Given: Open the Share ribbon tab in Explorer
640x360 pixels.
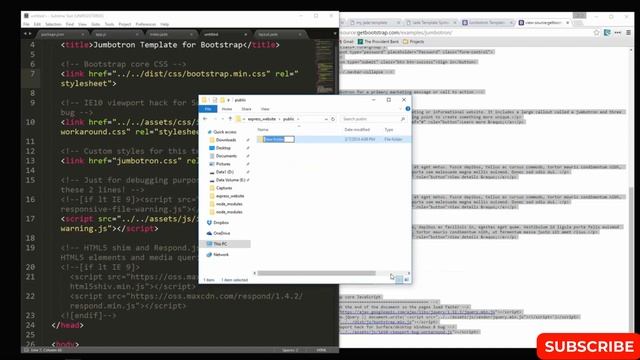Looking at the screenshot, I should (x=246, y=109).
